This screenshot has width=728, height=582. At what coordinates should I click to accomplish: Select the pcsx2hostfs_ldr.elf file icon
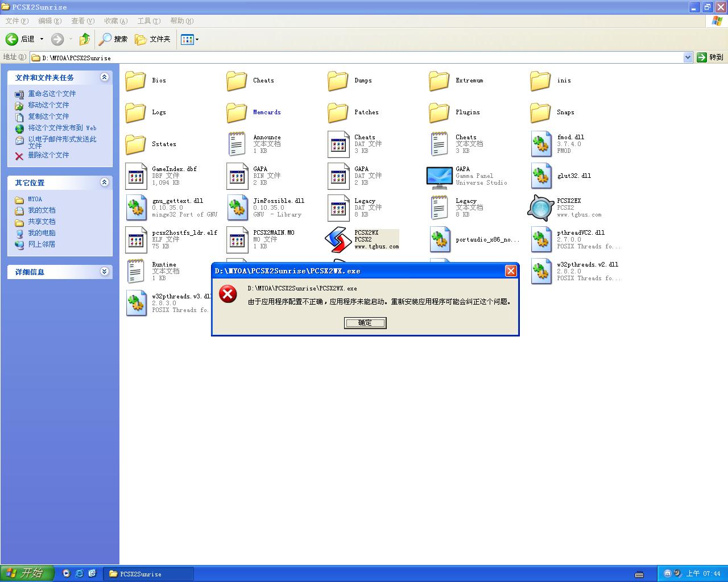(136, 240)
